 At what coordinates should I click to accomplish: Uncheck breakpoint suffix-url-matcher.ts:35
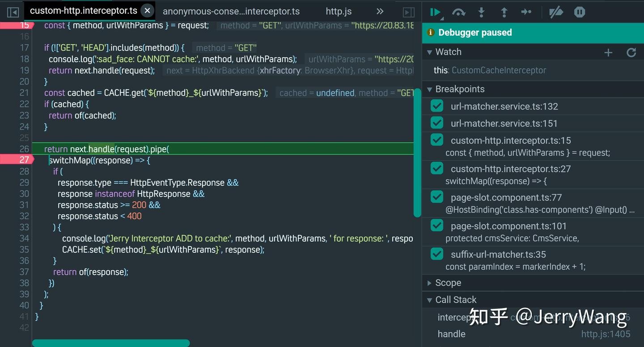point(437,254)
